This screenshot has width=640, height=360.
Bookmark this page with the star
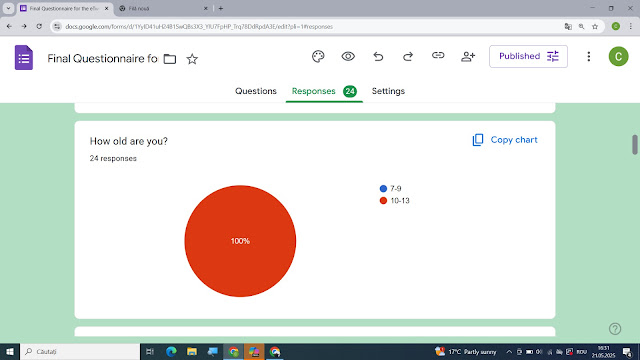click(x=595, y=27)
